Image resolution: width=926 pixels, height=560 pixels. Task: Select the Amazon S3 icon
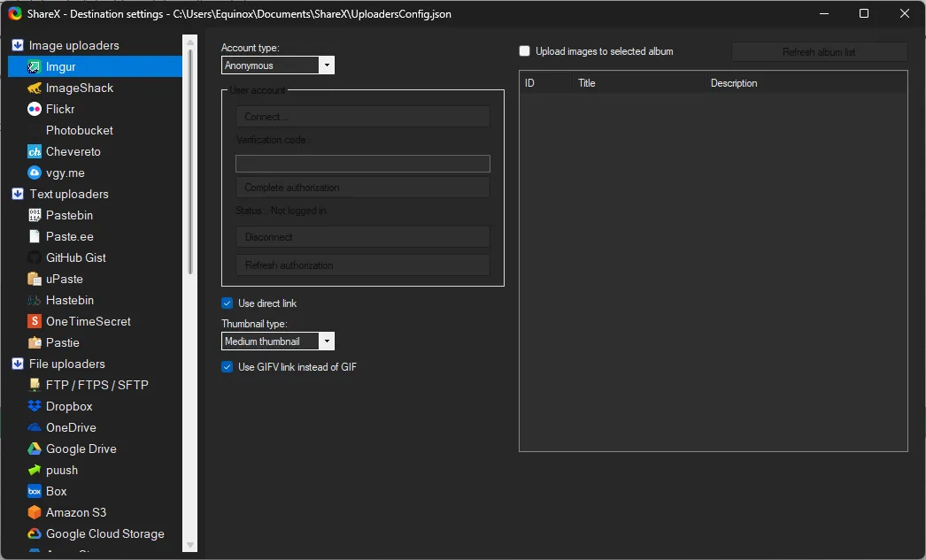tap(35, 512)
